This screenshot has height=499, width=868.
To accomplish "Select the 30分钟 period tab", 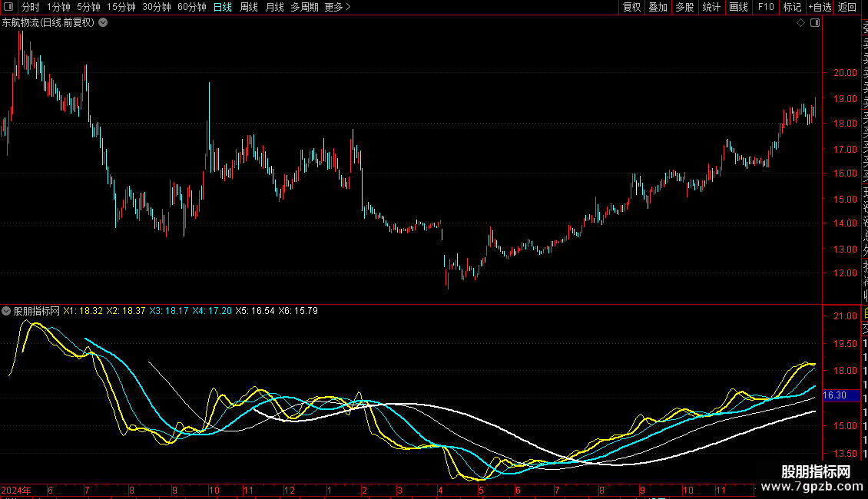I will coord(157,7).
